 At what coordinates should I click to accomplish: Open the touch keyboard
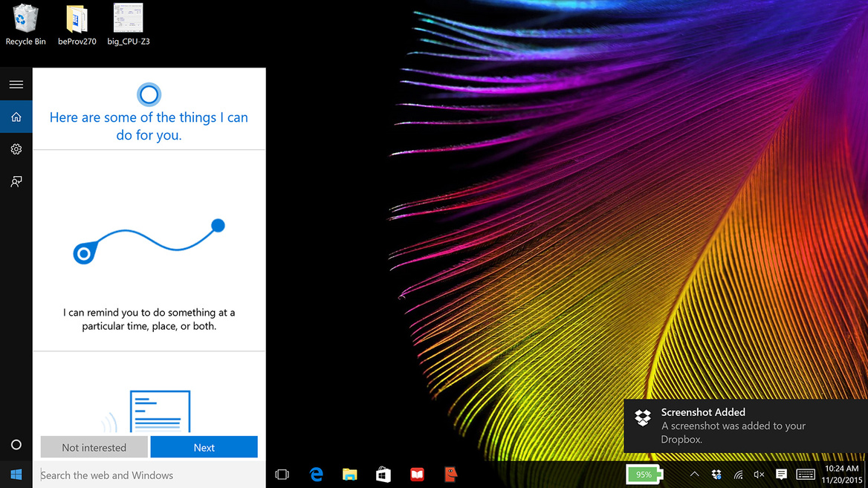click(x=806, y=475)
